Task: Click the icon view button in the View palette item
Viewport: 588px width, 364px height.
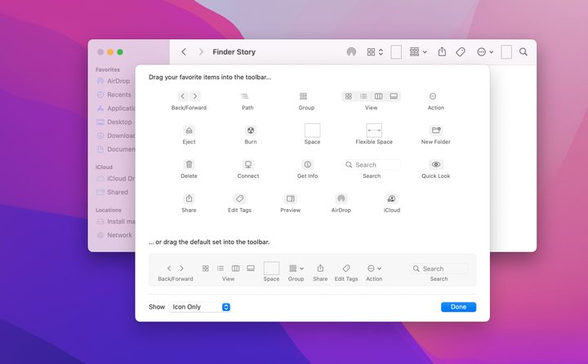Action: click(x=349, y=96)
